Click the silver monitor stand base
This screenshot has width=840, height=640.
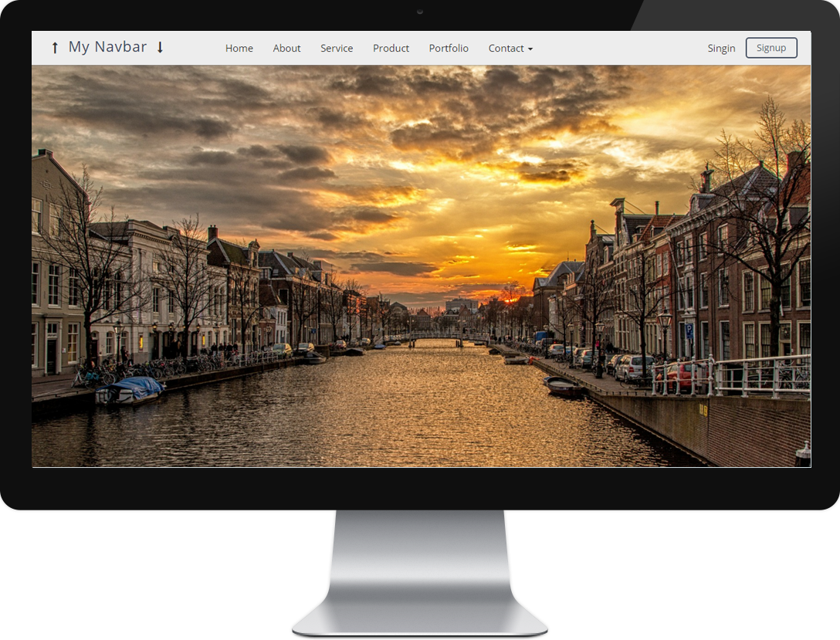click(x=419, y=610)
